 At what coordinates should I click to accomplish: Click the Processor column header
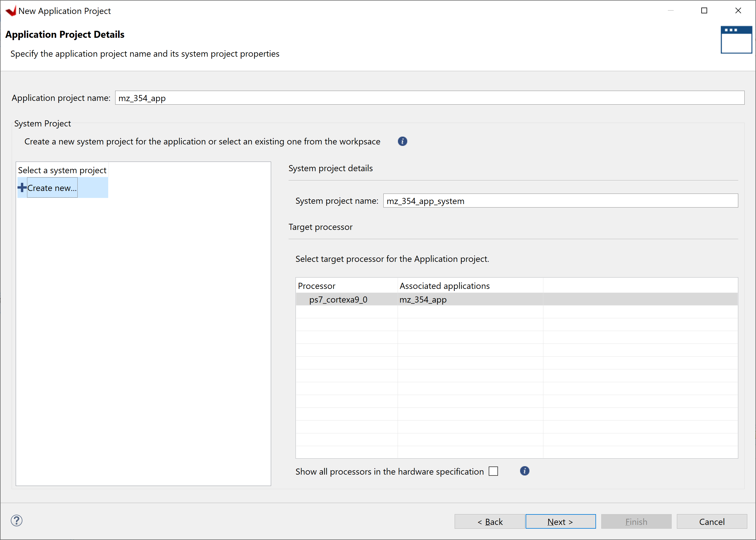click(x=316, y=285)
